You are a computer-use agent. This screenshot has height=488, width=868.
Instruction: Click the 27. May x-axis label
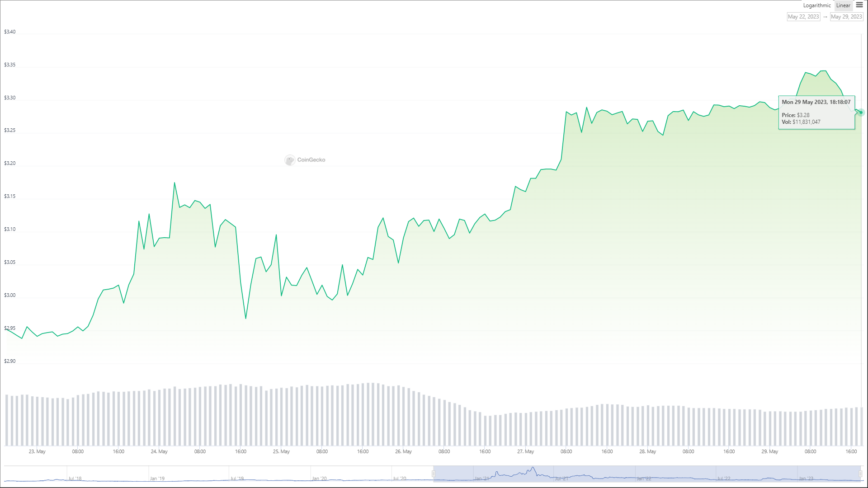[525, 451]
